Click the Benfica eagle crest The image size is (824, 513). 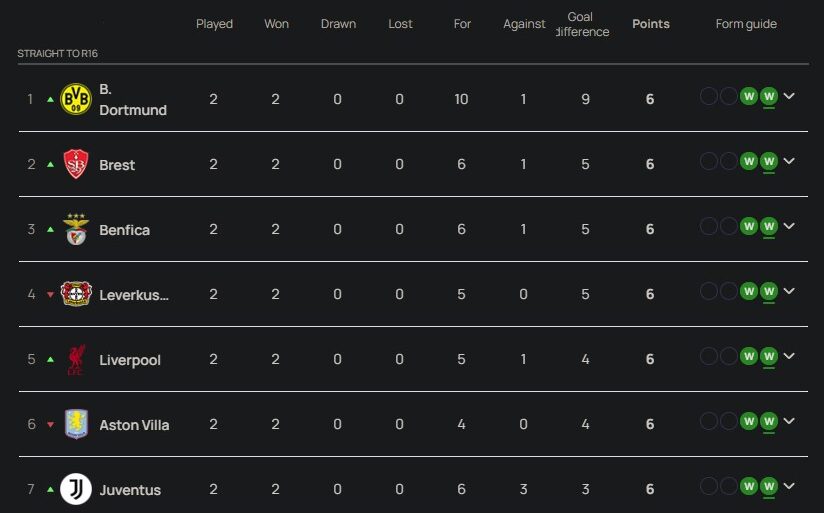click(76, 229)
